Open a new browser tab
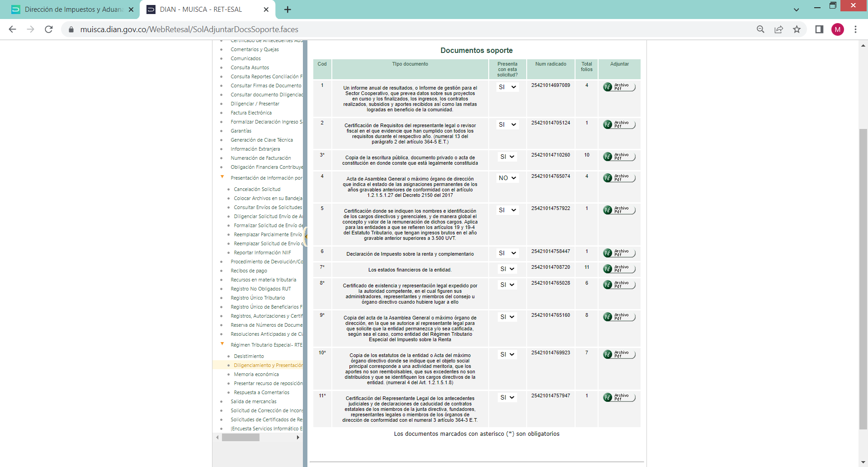Viewport: 868px width, 467px height. click(288, 10)
